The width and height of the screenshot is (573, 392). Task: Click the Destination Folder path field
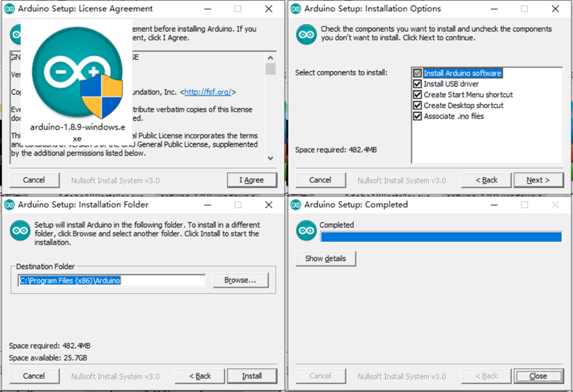tap(112, 280)
